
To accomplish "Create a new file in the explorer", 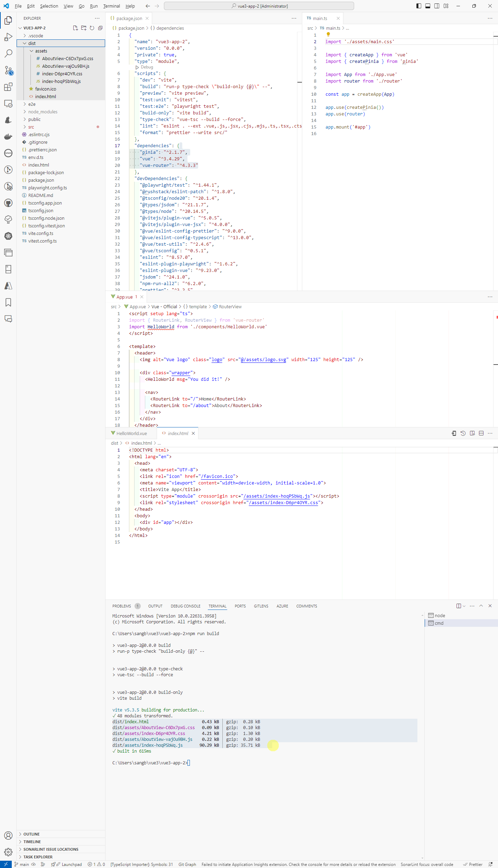I will (x=75, y=28).
